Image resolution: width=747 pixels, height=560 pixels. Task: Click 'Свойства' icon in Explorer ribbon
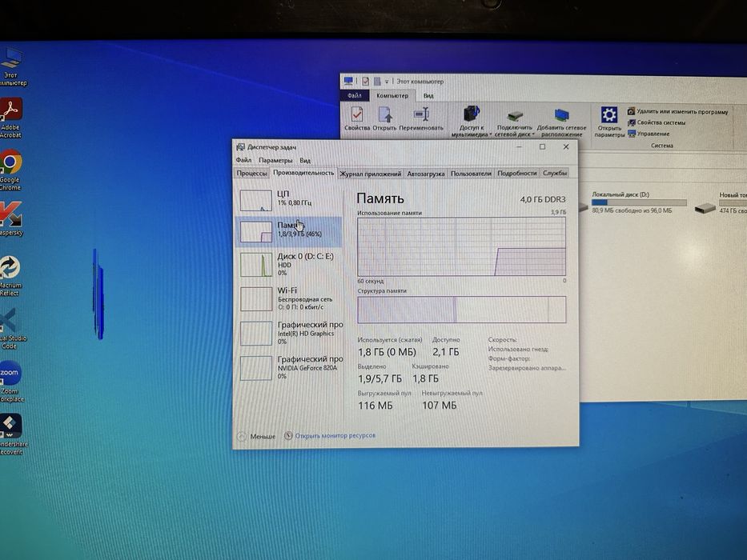357,118
